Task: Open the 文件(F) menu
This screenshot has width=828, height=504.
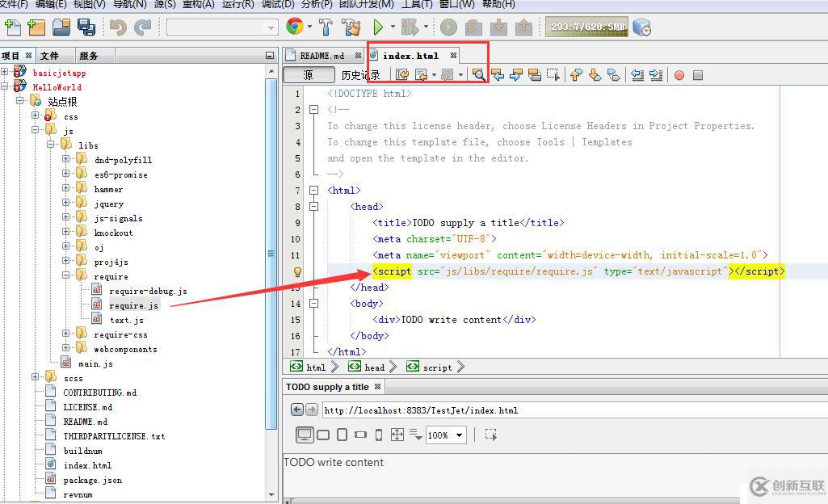Action: click(15, 4)
